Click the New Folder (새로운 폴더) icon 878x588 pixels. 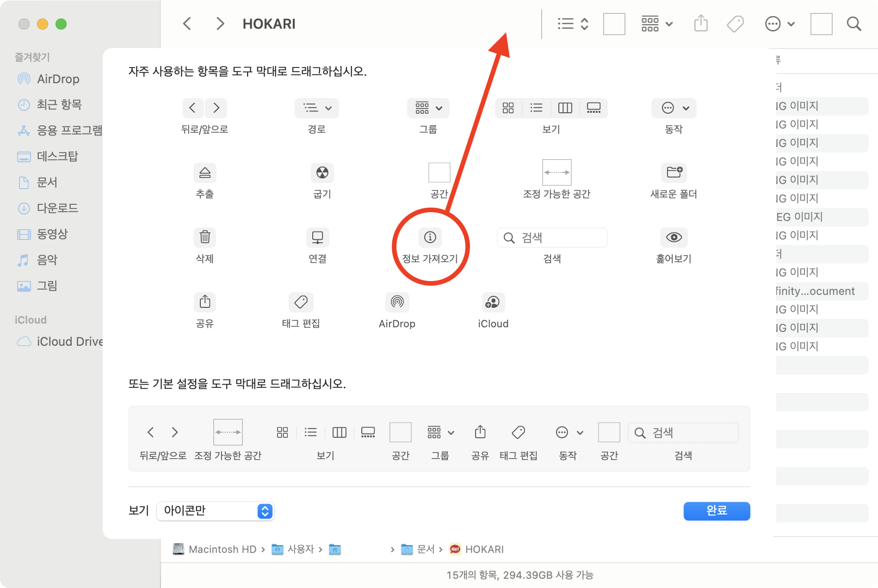(x=674, y=173)
